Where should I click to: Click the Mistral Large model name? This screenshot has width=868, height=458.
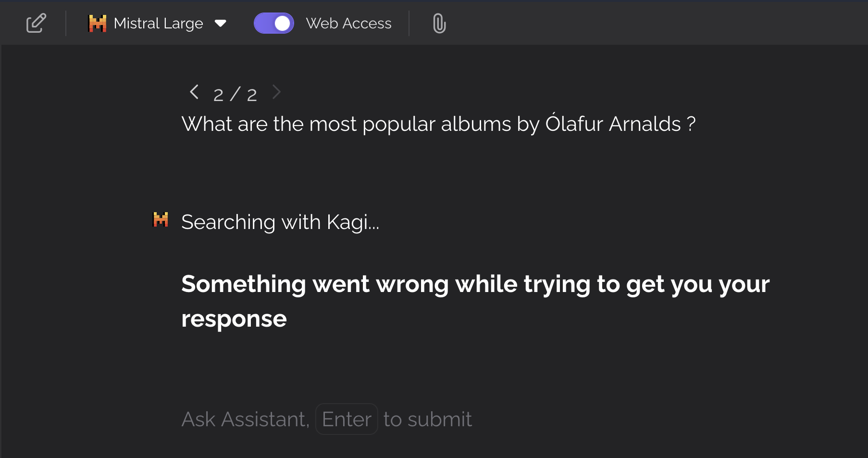158,23
